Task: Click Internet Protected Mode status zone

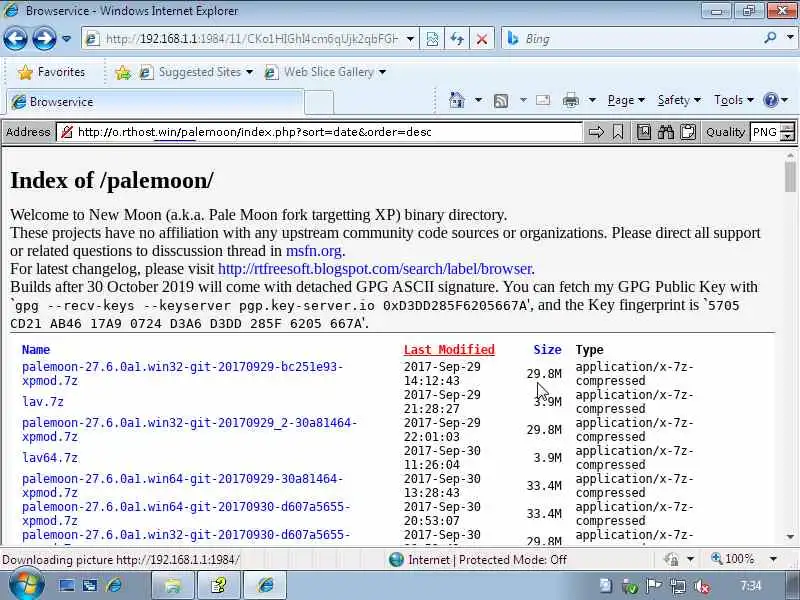Action: click(x=478, y=560)
